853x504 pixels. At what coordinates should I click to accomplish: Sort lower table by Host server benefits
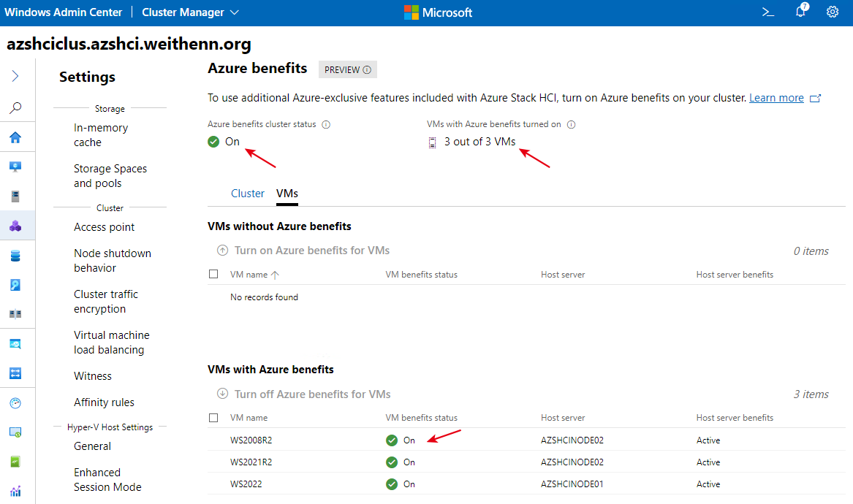point(735,418)
